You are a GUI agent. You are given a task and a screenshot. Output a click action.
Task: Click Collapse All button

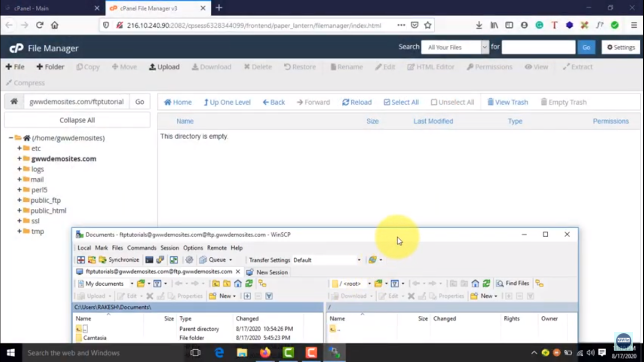click(x=77, y=120)
